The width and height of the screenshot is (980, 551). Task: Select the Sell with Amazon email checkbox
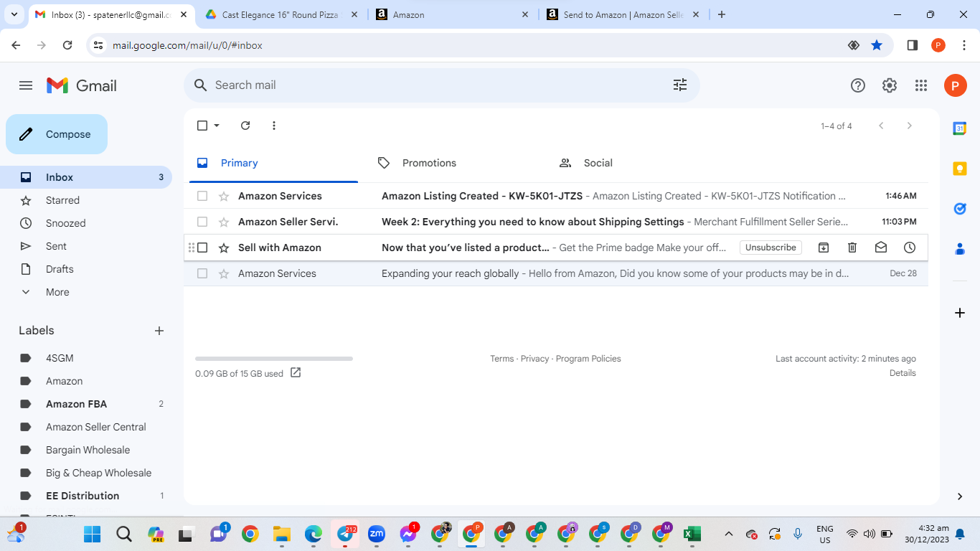point(202,248)
